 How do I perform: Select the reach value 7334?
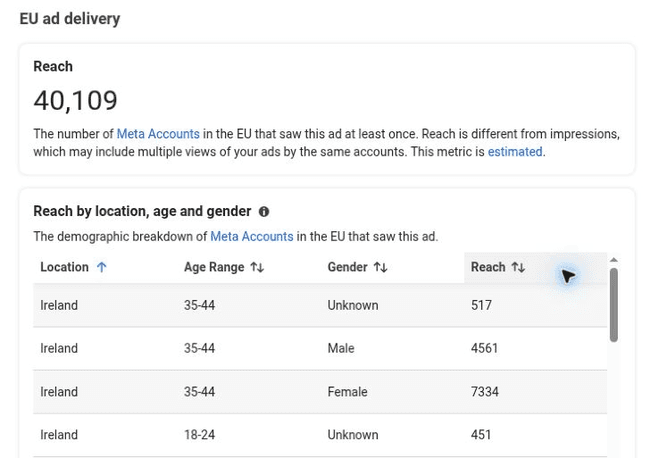485,392
